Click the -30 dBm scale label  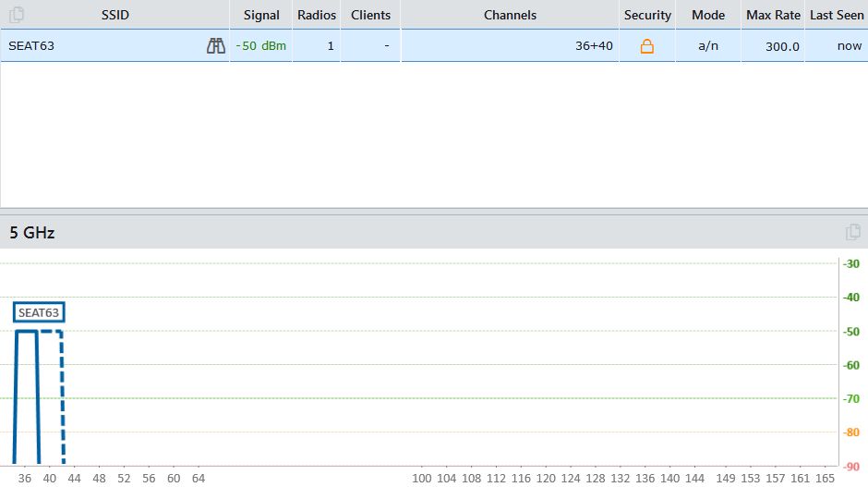click(851, 263)
